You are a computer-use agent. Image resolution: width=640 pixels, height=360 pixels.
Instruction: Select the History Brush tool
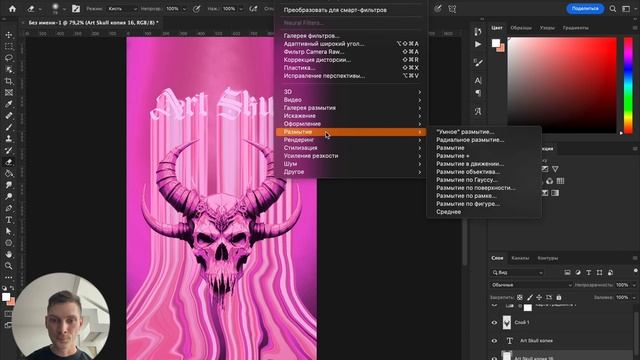9,150
